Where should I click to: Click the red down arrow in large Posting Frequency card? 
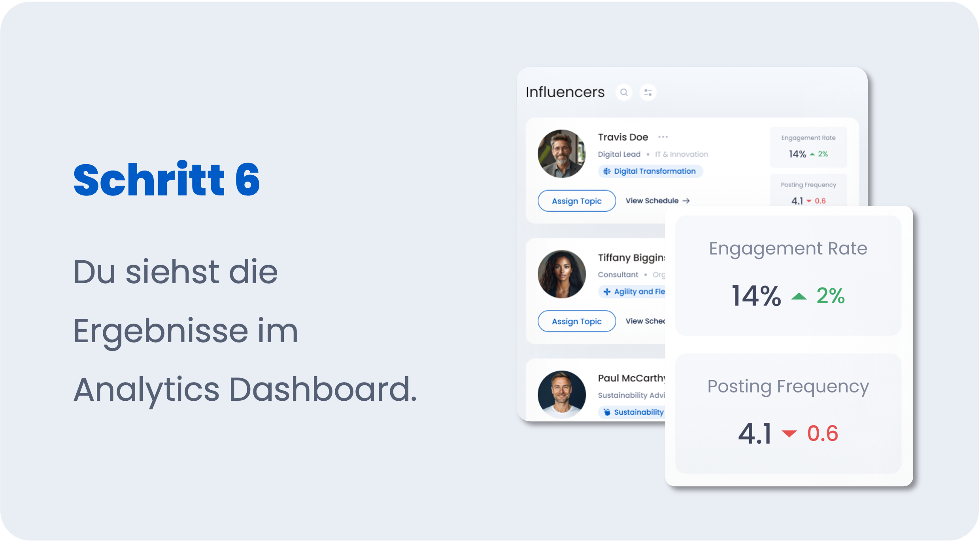(x=789, y=434)
